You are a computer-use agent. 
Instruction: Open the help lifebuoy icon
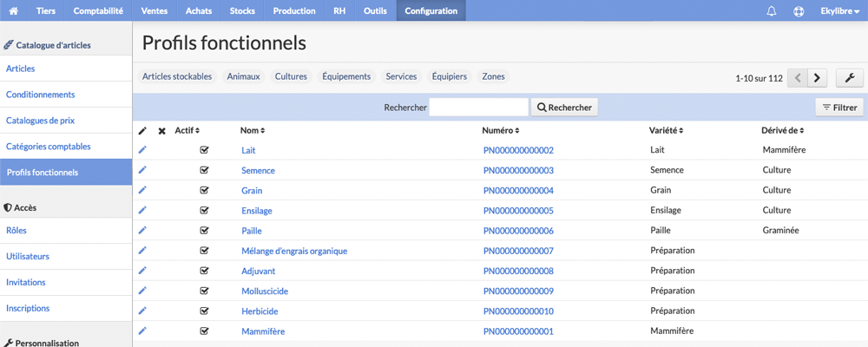[799, 11]
